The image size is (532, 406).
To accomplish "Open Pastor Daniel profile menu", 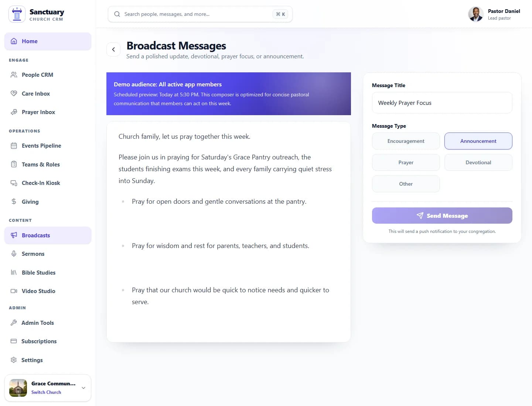I will point(494,14).
